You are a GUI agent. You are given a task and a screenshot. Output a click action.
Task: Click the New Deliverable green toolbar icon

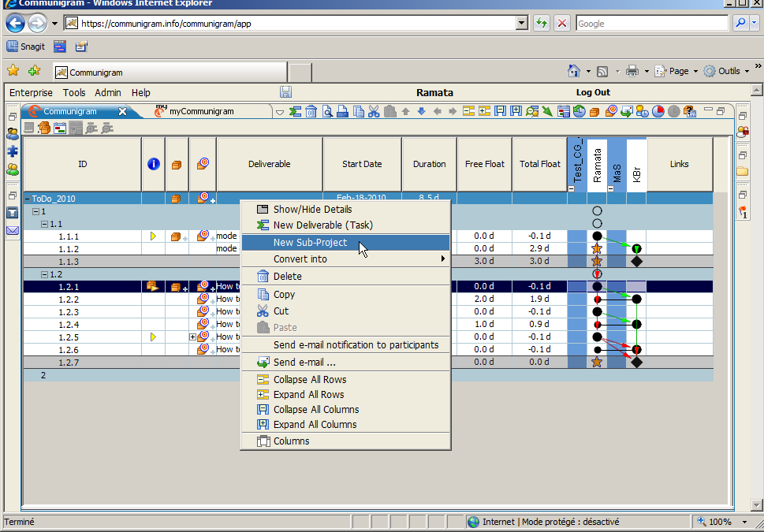(x=295, y=112)
